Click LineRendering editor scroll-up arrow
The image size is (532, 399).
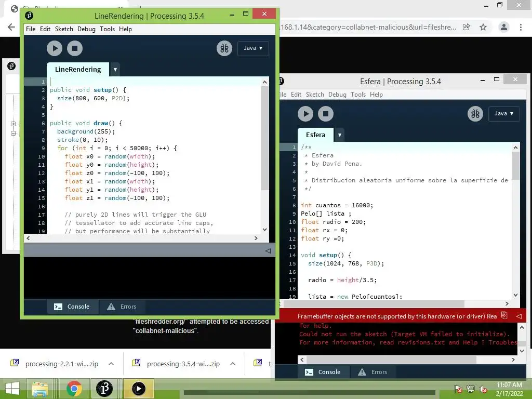pos(264,82)
